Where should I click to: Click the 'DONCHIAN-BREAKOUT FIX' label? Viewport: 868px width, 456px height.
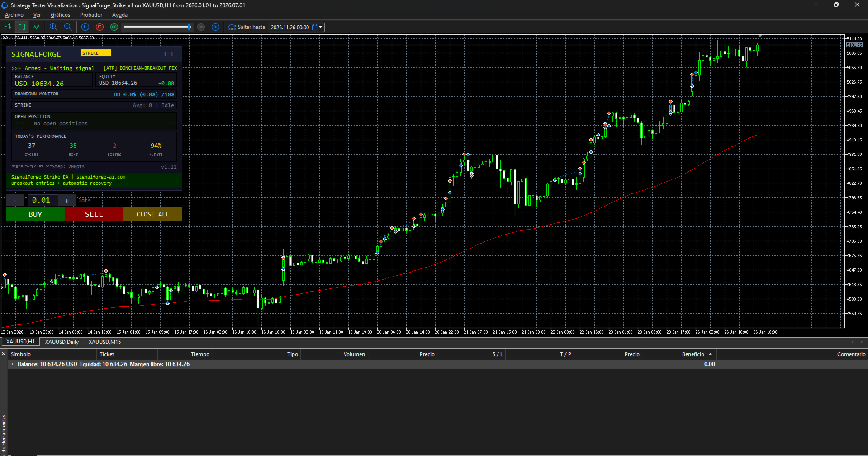(x=148, y=68)
